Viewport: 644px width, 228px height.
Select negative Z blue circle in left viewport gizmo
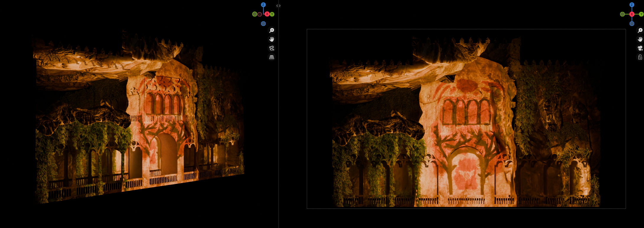tap(263, 24)
